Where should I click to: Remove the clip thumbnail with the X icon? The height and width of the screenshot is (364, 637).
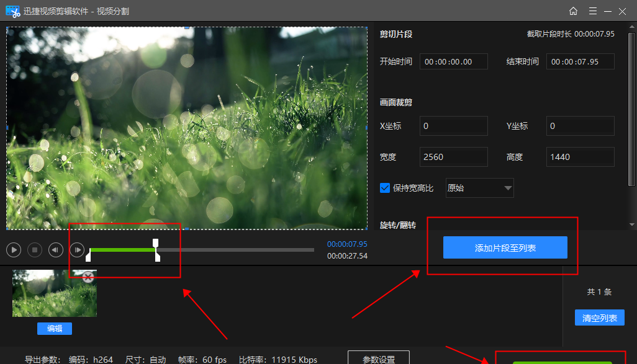[x=88, y=277]
